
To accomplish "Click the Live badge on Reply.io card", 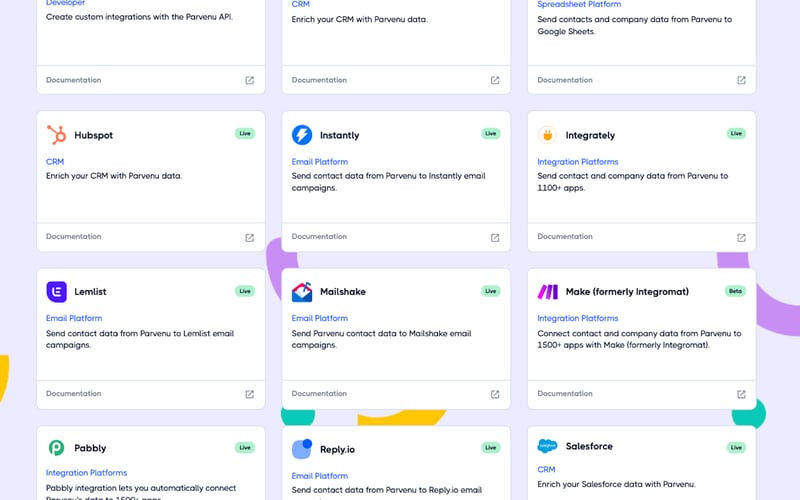I will pos(491,448).
